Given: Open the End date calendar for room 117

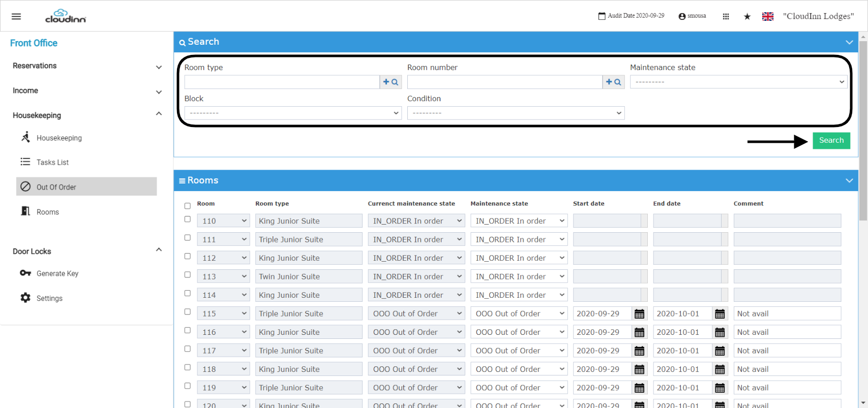Looking at the screenshot, I should click(x=720, y=351).
